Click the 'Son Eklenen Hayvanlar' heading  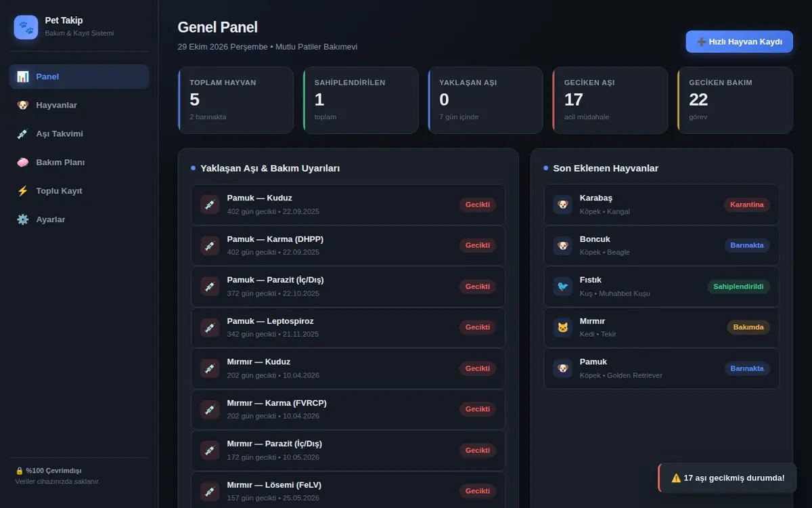coord(606,168)
